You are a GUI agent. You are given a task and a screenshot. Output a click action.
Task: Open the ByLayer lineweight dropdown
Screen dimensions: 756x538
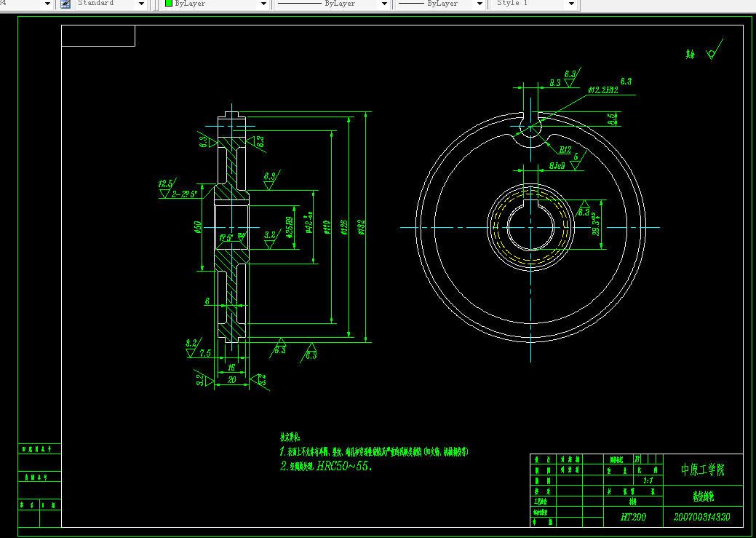coord(480,4)
